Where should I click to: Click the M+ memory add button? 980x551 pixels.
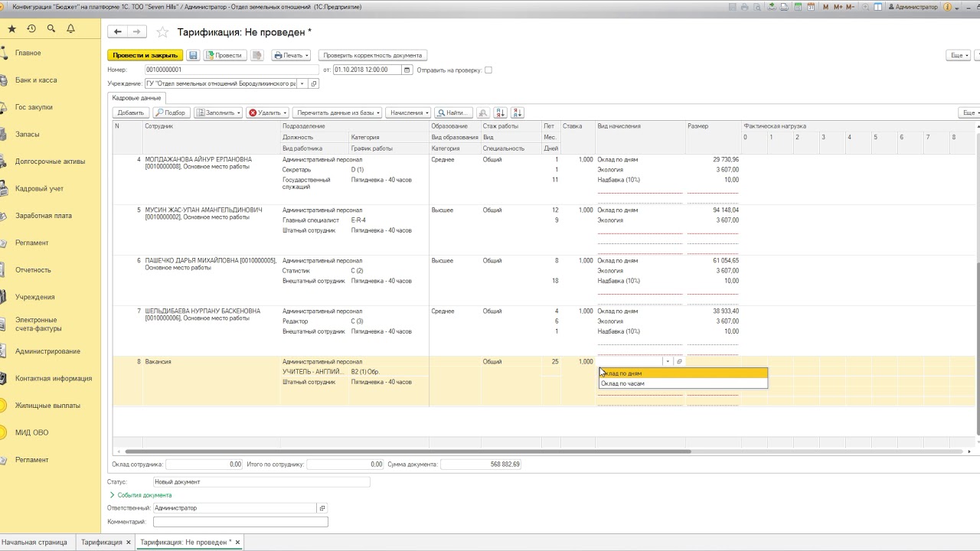838,7
